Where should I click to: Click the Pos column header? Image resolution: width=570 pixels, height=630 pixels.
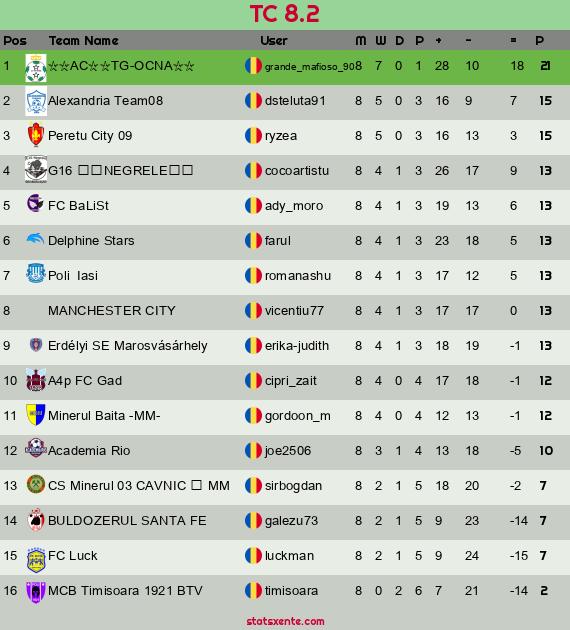click(x=15, y=41)
